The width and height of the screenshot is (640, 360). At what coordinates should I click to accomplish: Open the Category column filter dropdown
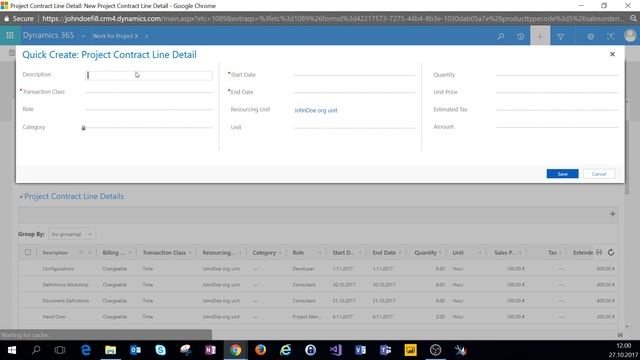pyautogui.click(x=280, y=253)
